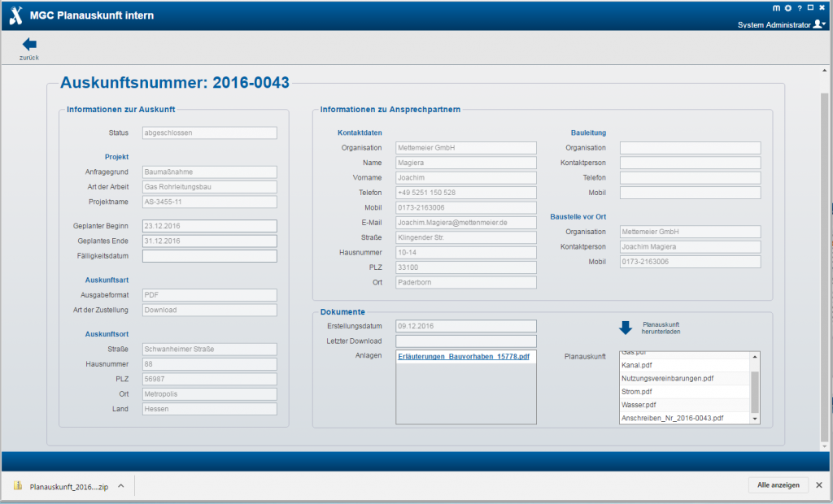This screenshot has height=504, width=833.
Task: Click the Fälligkeitsdatum input field
Action: [209, 256]
